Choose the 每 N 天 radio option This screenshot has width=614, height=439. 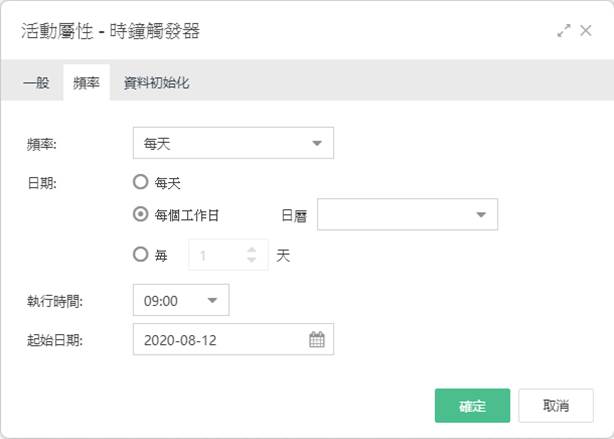[140, 255]
